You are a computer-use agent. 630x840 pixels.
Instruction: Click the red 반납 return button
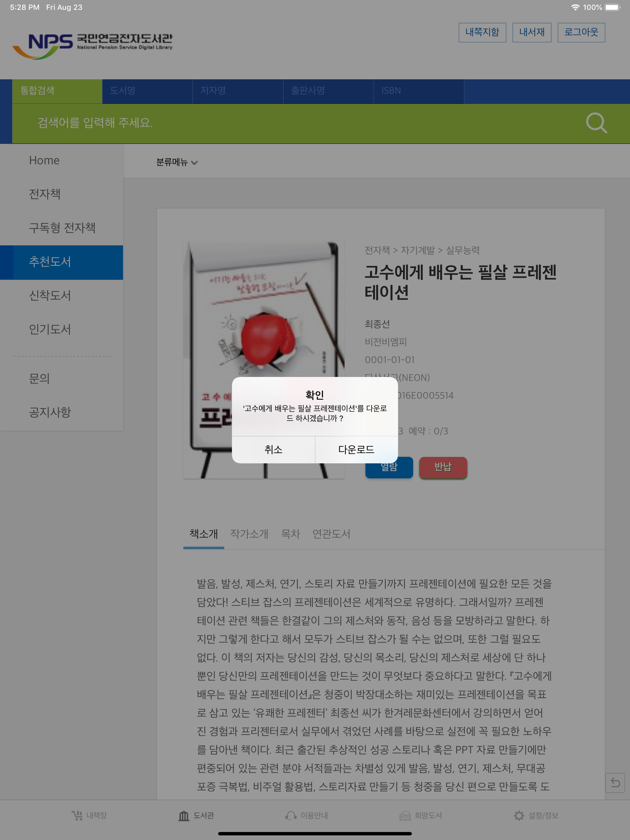[x=443, y=467]
